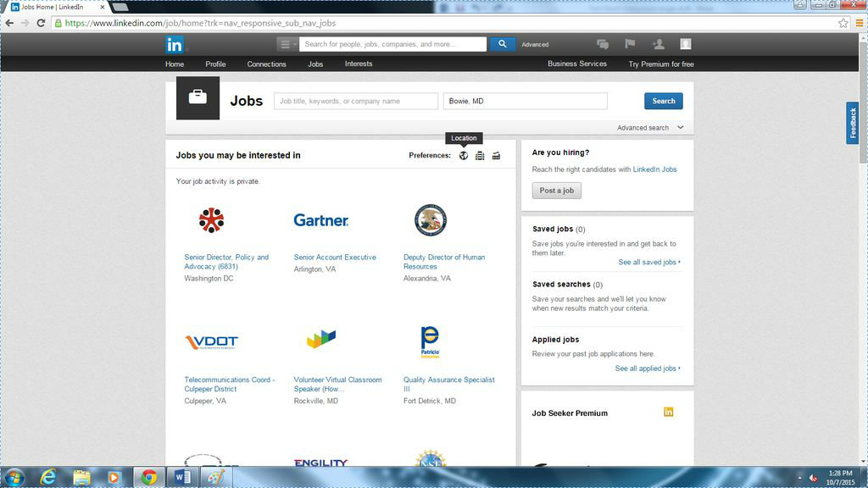The height and width of the screenshot is (488, 868).
Task: Open the Windows Start menu
Action: pyautogui.click(x=14, y=477)
